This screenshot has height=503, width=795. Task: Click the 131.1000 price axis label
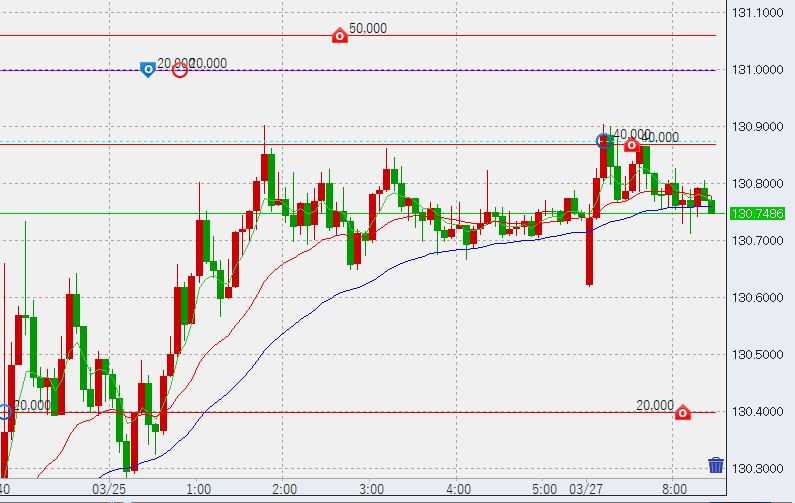[x=757, y=13]
